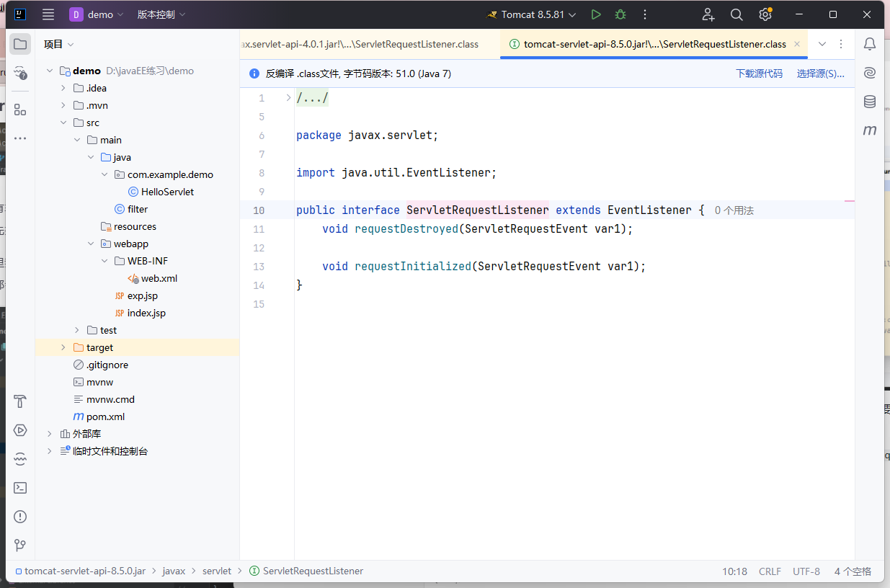Run the Tomcat configuration with the green play icon
890x588 pixels.
coord(595,14)
